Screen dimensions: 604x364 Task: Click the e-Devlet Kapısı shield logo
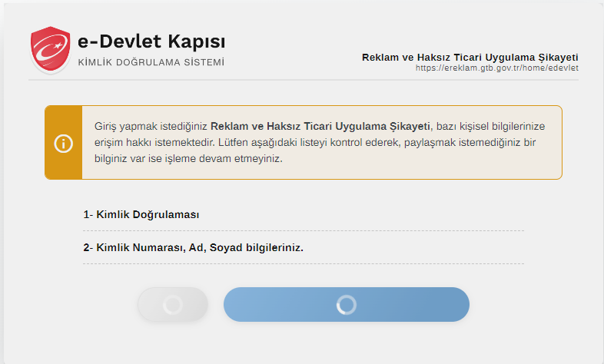pyautogui.click(x=51, y=49)
